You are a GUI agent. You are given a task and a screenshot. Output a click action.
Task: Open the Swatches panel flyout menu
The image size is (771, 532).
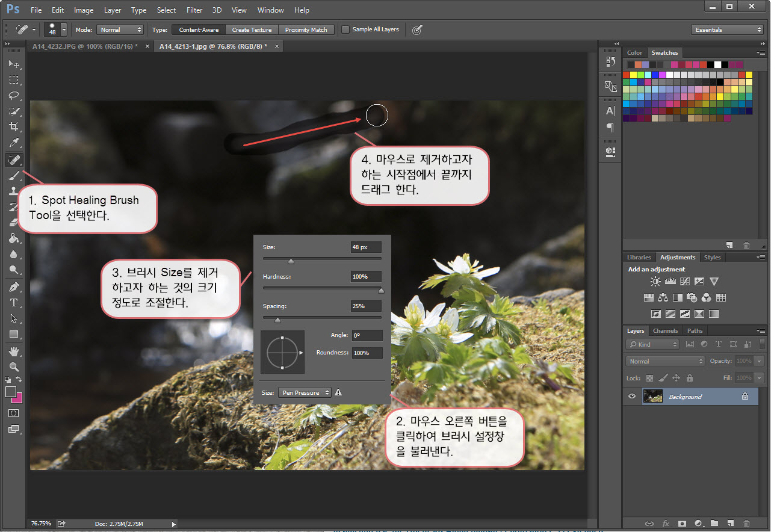pyautogui.click(x=761, y=53)
